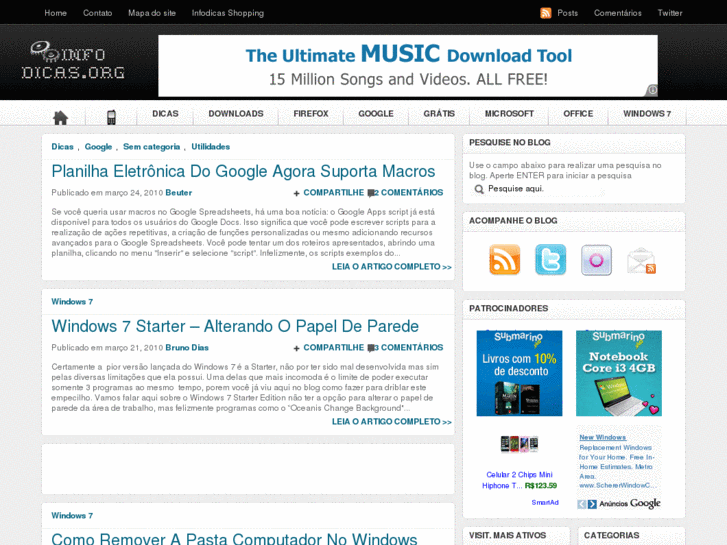Click Compartilhe on the Windows 7 Starter post
Screen dimensions: 727x545
click(x=333, y=347)
